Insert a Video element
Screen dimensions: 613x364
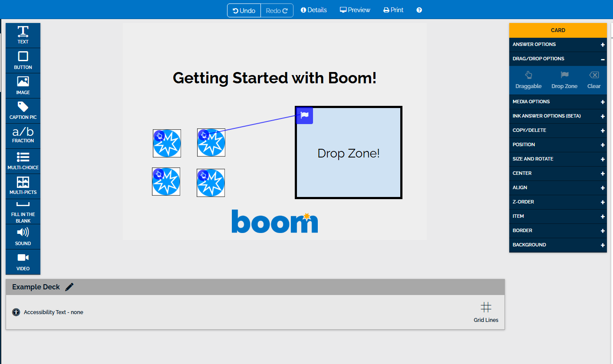coord(23,262)
